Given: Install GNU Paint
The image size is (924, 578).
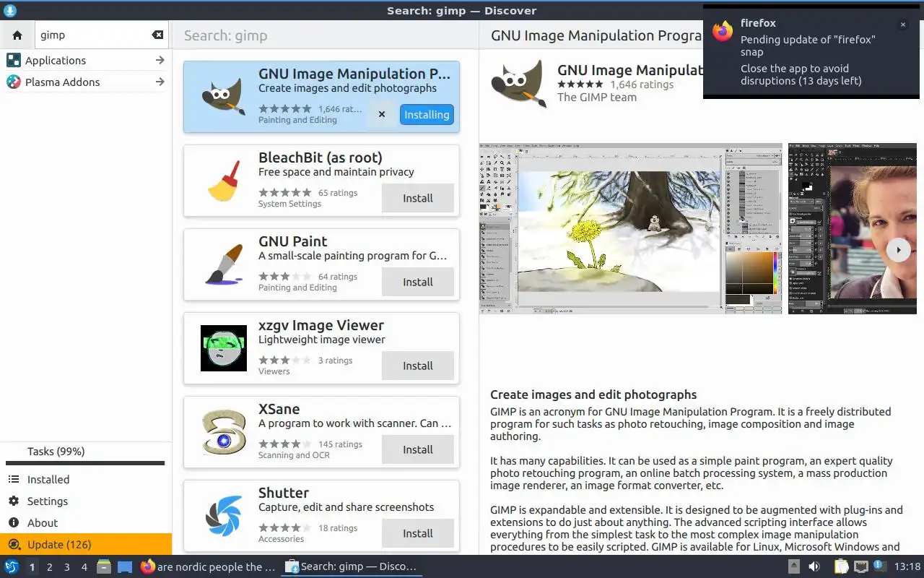Looking at the screenshot, I should (418, 282).
